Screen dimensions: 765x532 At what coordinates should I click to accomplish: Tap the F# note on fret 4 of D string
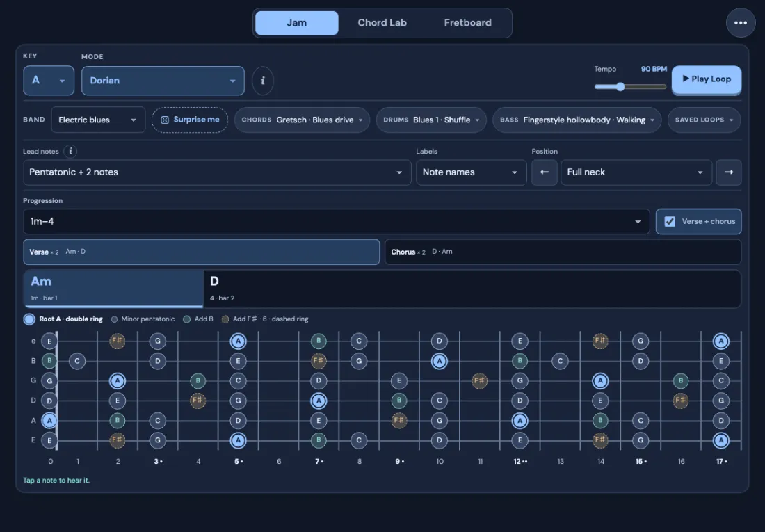198,401
